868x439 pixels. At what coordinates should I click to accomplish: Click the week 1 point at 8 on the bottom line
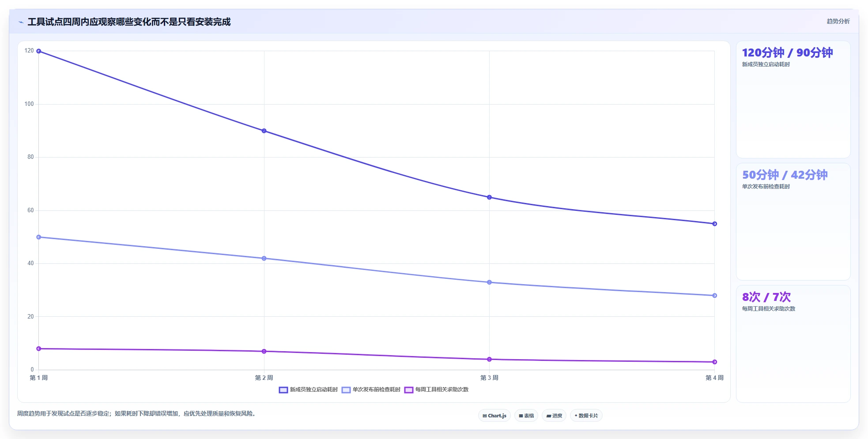tap(39, 349)
